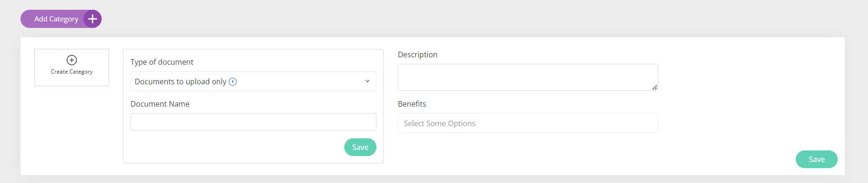The width and height of the screenshot is (868, 183).
Task: Click Save button below Document Name field
Action: tap(360, 147)
